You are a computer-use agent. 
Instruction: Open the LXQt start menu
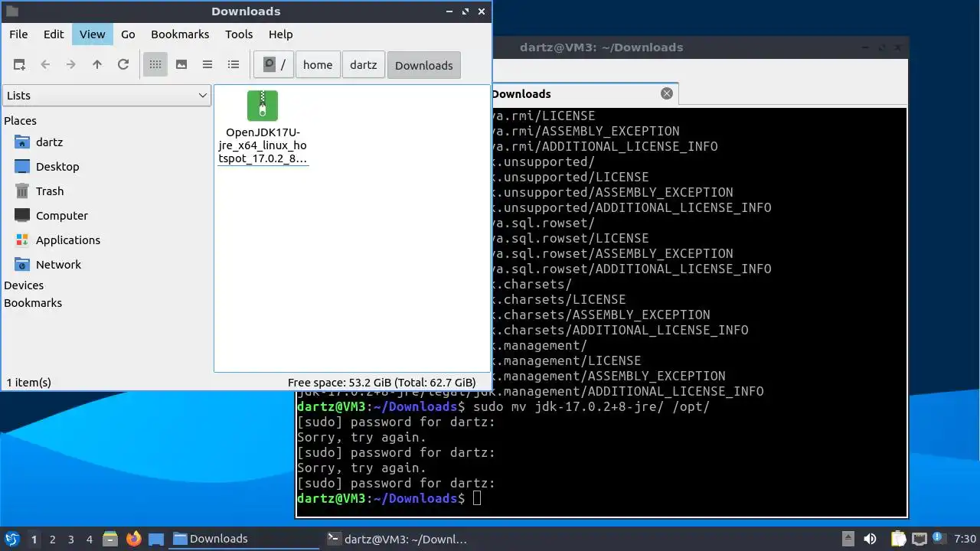pos(11,539)
